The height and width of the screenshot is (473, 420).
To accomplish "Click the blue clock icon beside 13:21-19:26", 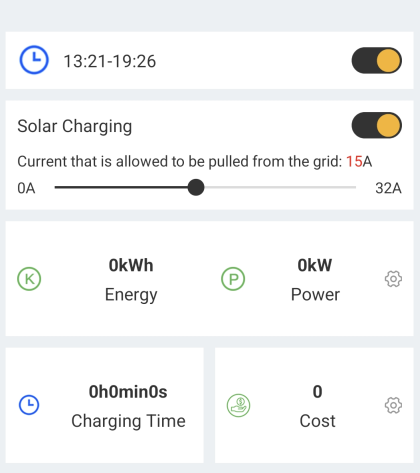I will [34, 60].
